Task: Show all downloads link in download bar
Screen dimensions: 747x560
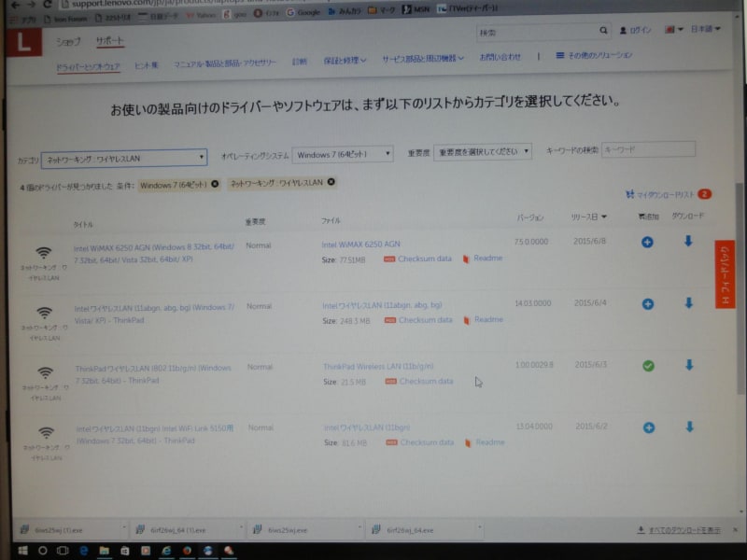Action: 679,530
